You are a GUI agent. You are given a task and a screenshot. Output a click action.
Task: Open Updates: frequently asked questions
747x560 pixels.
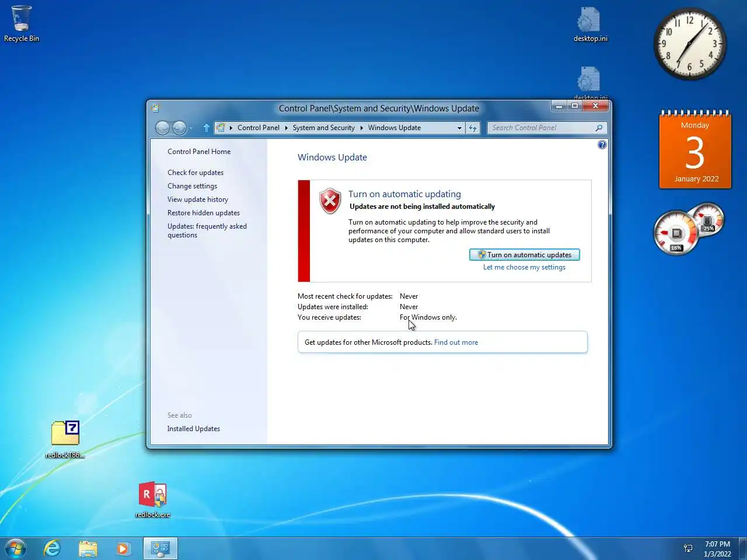click(207, 230)
